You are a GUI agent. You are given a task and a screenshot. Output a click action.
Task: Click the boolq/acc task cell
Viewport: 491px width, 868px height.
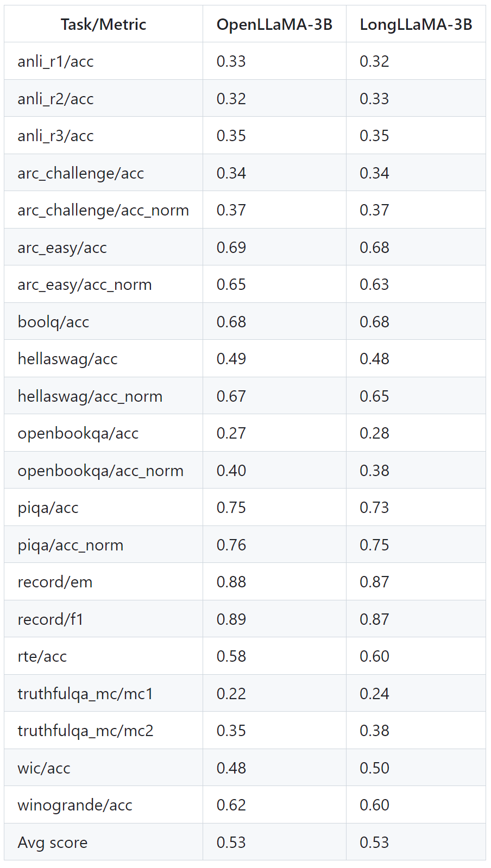(x=53, y=322)
